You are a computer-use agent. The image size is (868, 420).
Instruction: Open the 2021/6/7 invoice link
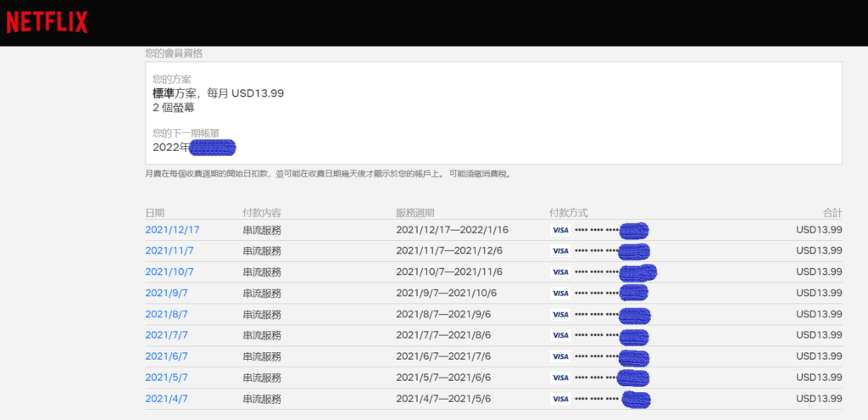coord(167,356)
